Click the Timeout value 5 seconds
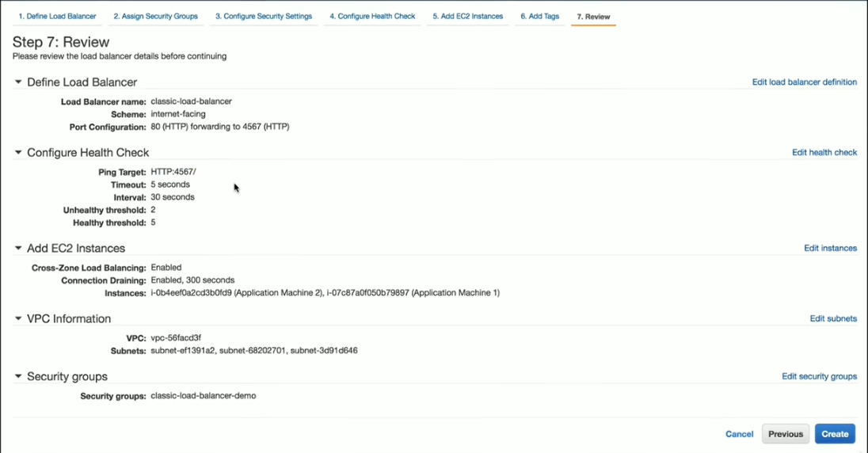This screenshot has height=453, width=868. (x=170, y=185)
